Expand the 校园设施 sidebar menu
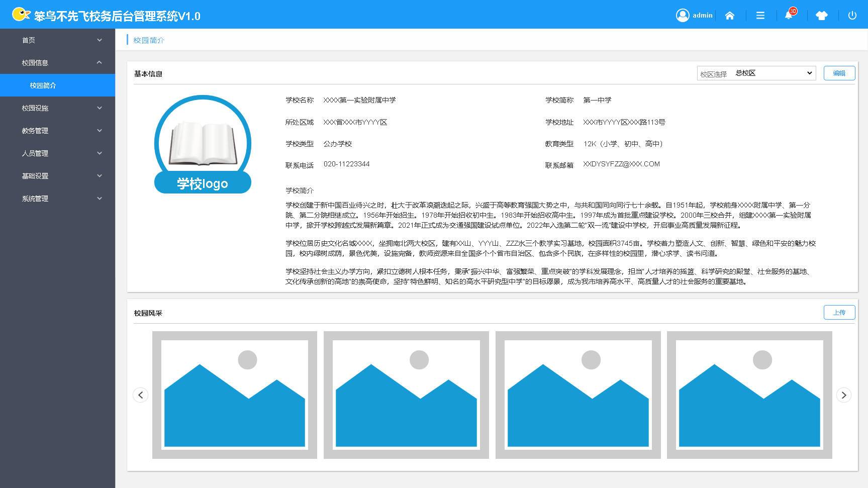 tap(57, 108)
